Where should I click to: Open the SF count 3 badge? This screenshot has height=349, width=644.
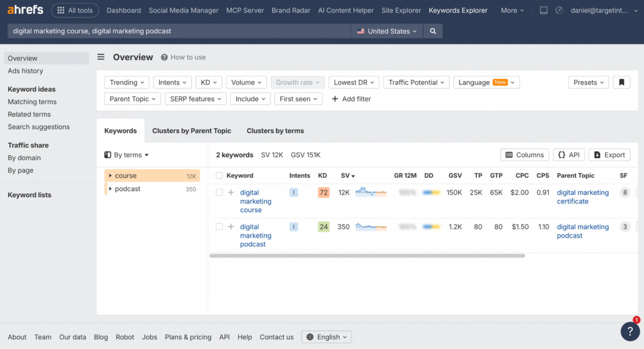pyautogui.click(x=625, y=227)
